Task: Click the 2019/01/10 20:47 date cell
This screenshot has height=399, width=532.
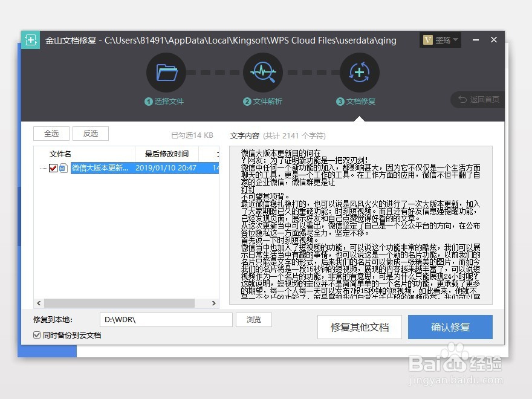Action: pyautogui.click(x=166, y=168)
